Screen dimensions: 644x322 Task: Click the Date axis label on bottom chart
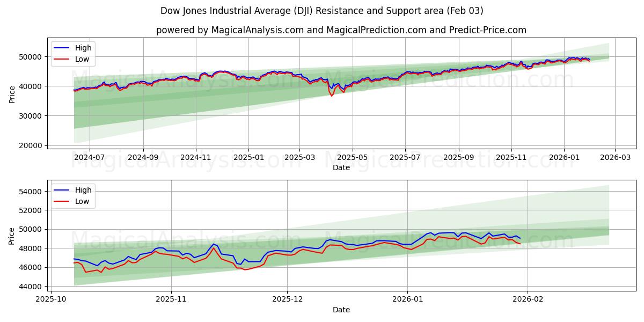click(x=342, y=310)
